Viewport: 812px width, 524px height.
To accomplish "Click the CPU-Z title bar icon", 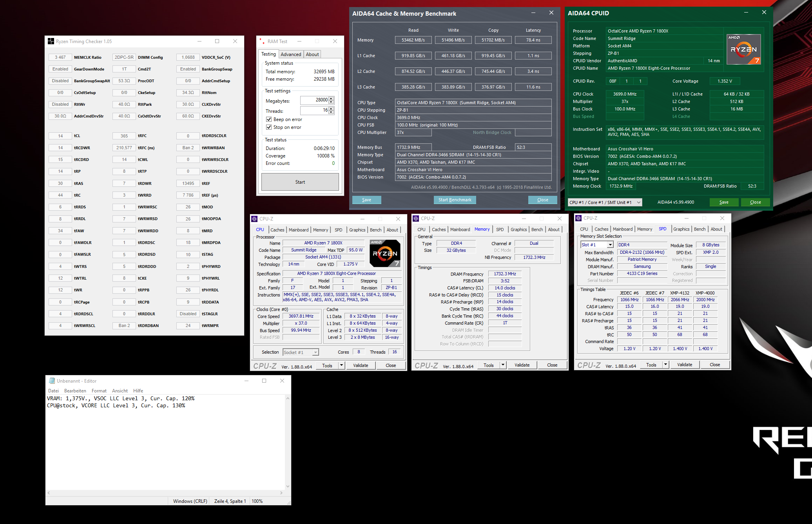I will click(254, 219).
